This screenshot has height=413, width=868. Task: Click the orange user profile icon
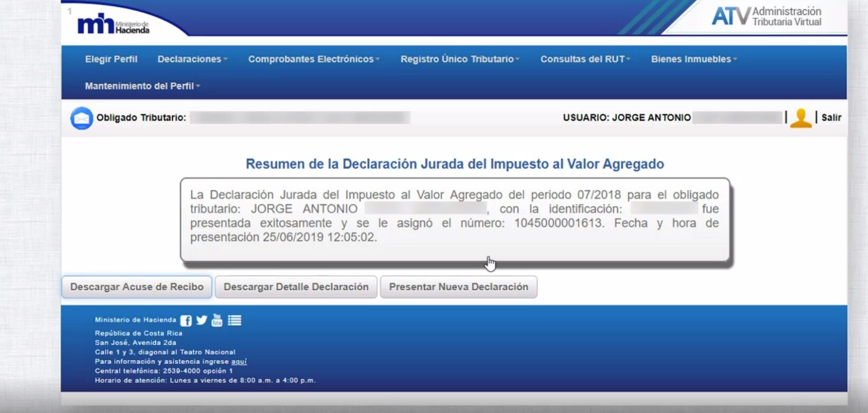[800, 118]
